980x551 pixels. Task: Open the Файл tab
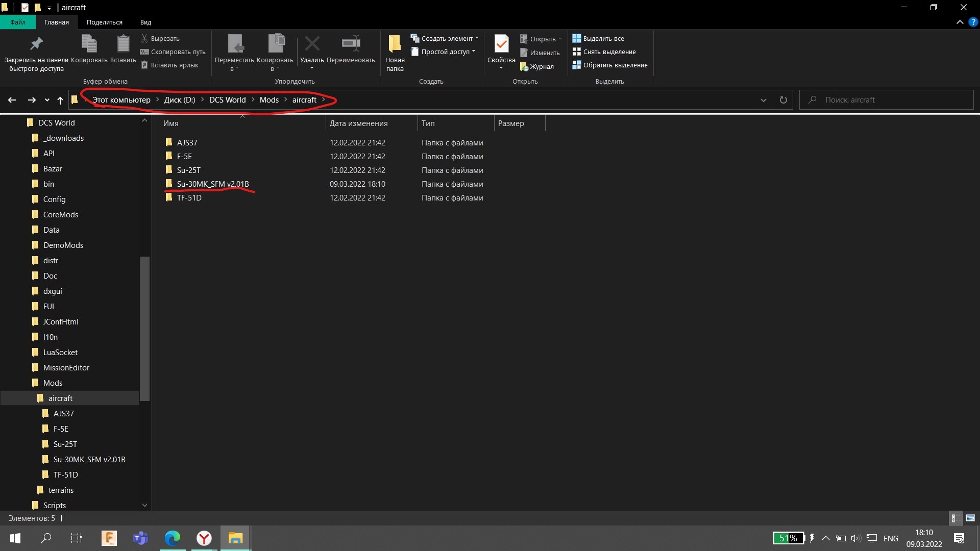(x=18, y=22)
